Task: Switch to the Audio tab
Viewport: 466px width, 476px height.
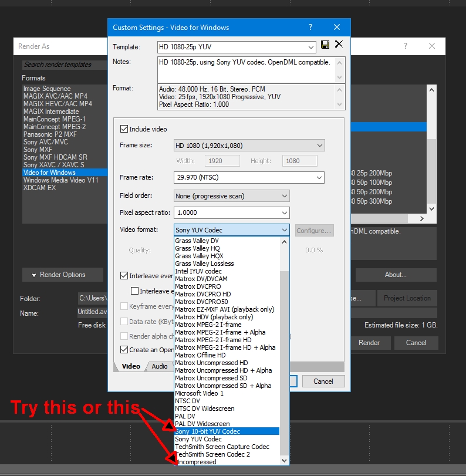Action: pos(159,366)
